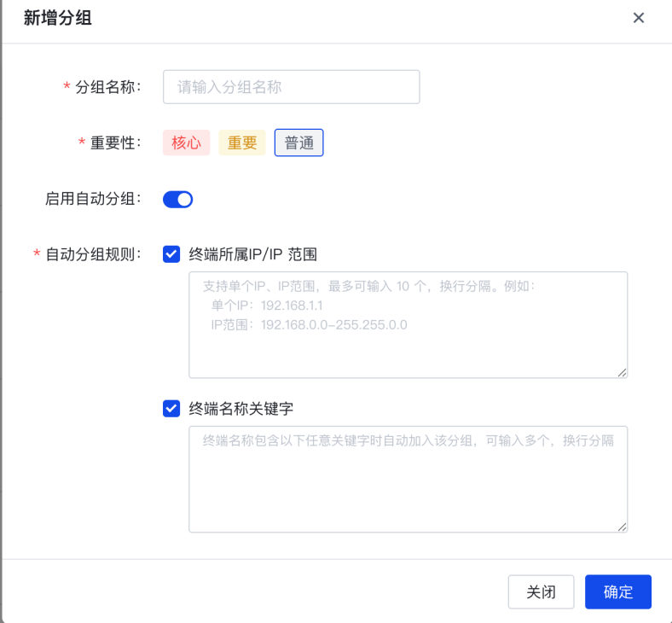Click the 新增分组 dialog title

(x=57, y=18)
